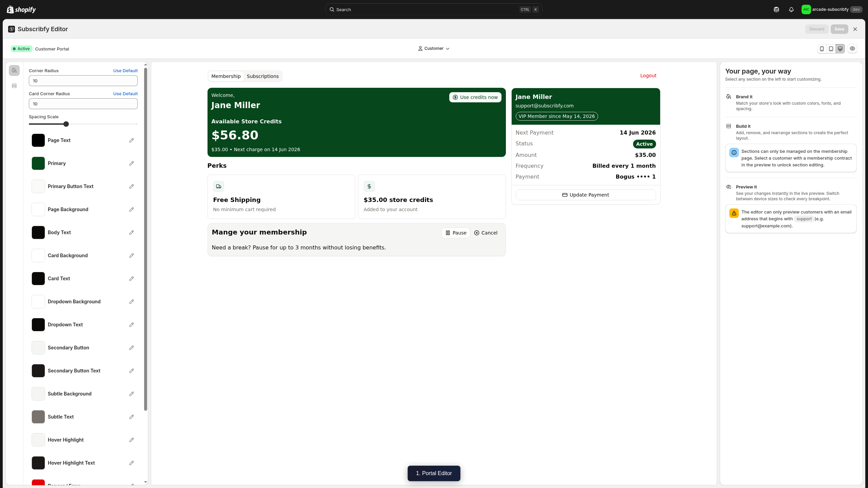Edit Body Text pencil icon
Image resolution: width=868 pixels, height=488 pixels.
coord(132,232)
